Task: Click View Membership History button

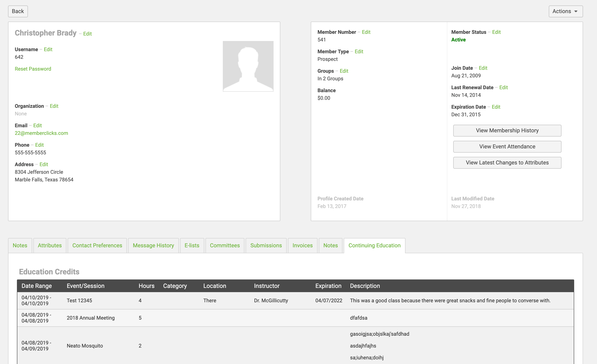Action: 507,130
